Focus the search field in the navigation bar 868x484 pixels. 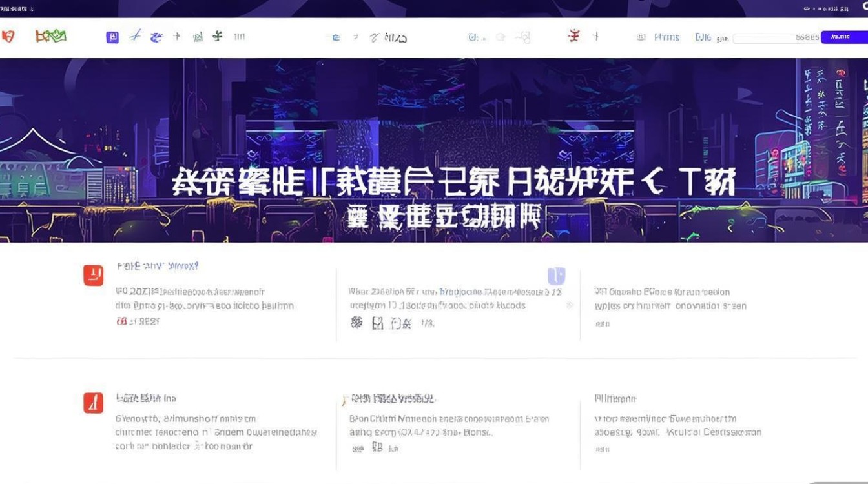click(776, 38)
